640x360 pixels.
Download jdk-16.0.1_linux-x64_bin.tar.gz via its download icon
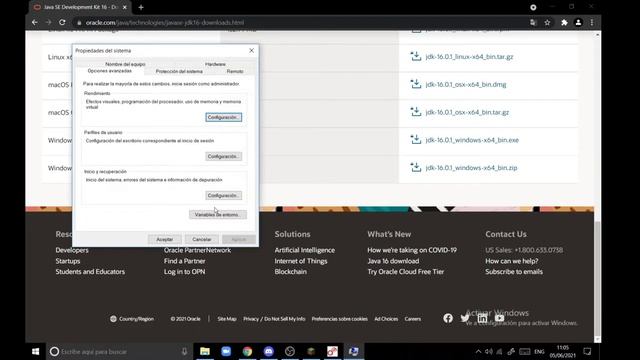(416, 56)
